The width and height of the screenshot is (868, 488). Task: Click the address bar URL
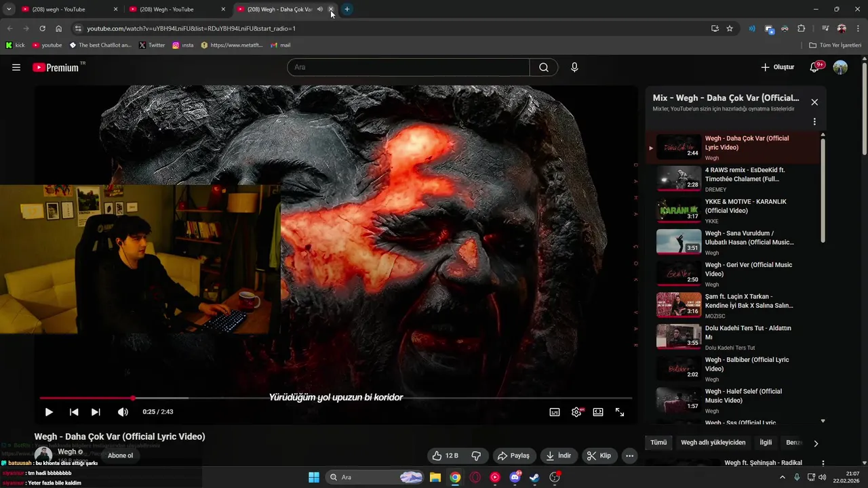click(191, 28)
